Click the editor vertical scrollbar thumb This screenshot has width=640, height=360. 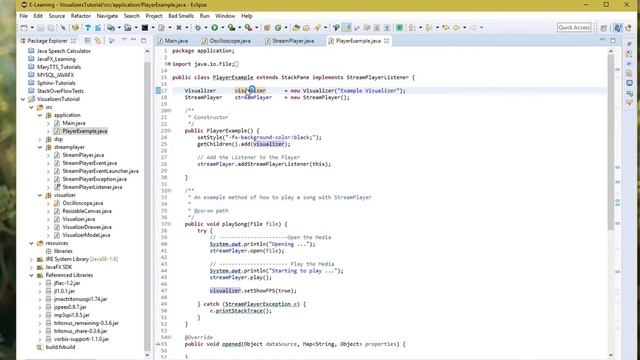pos(611,141)
